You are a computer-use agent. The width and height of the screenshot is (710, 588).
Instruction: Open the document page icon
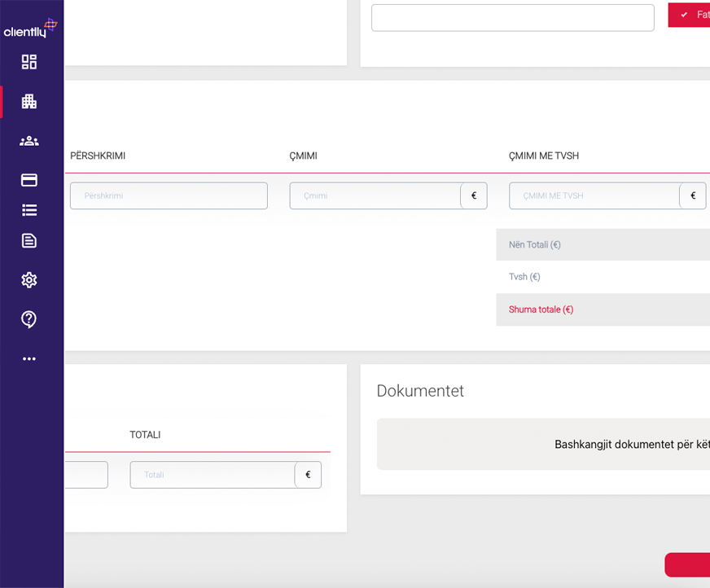click(x=29, y=240)
